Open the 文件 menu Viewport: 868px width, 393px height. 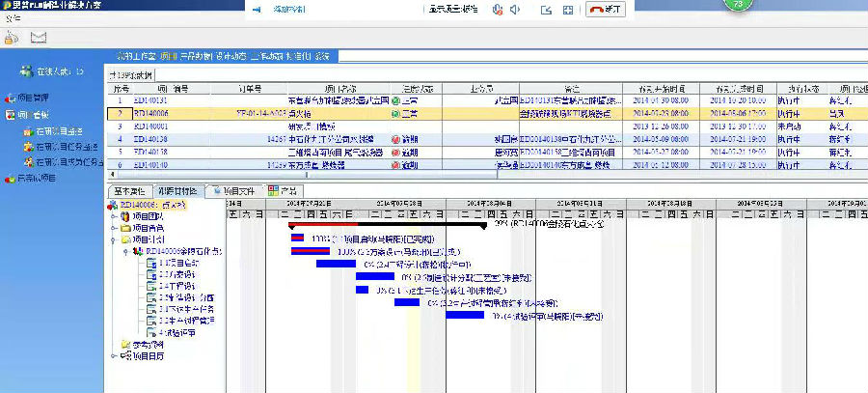point(13,18)
